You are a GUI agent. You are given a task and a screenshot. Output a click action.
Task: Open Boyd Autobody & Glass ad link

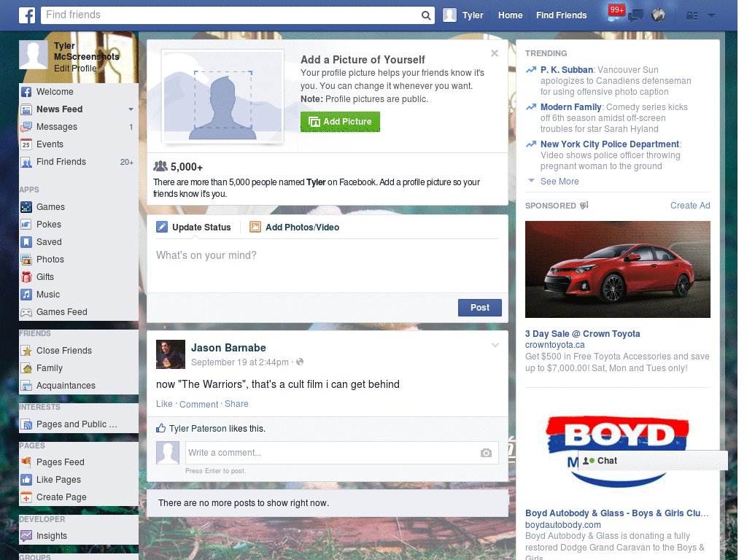click(616, 513)
